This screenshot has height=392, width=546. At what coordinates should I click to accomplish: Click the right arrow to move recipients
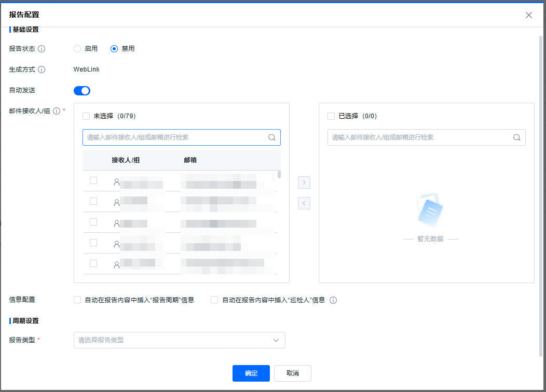tap(304, 183)
